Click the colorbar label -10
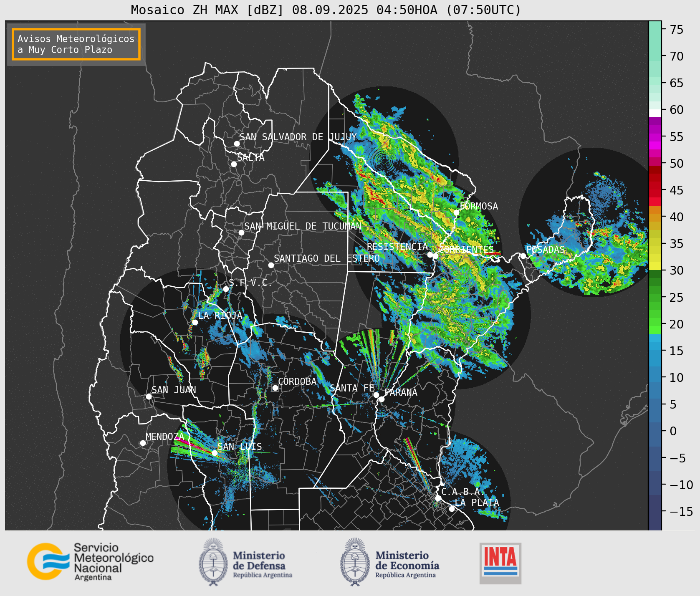 681,485
